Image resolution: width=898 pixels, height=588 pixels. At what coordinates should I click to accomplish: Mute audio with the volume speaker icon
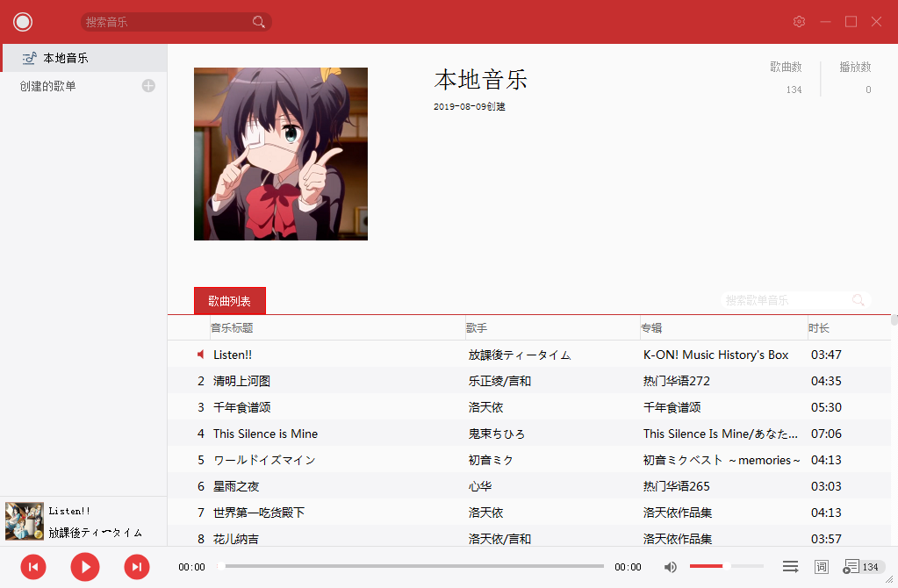tap(670, 567)
